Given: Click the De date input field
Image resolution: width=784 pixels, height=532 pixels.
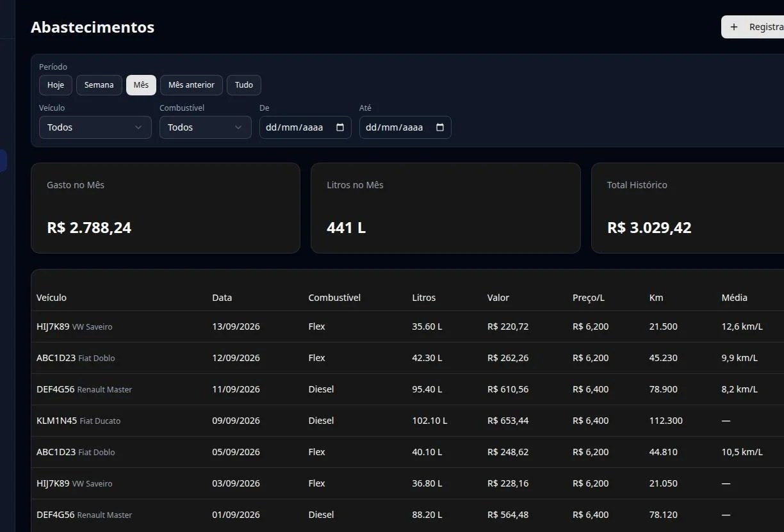Looking at the screenshot, I should click(306, 127).
